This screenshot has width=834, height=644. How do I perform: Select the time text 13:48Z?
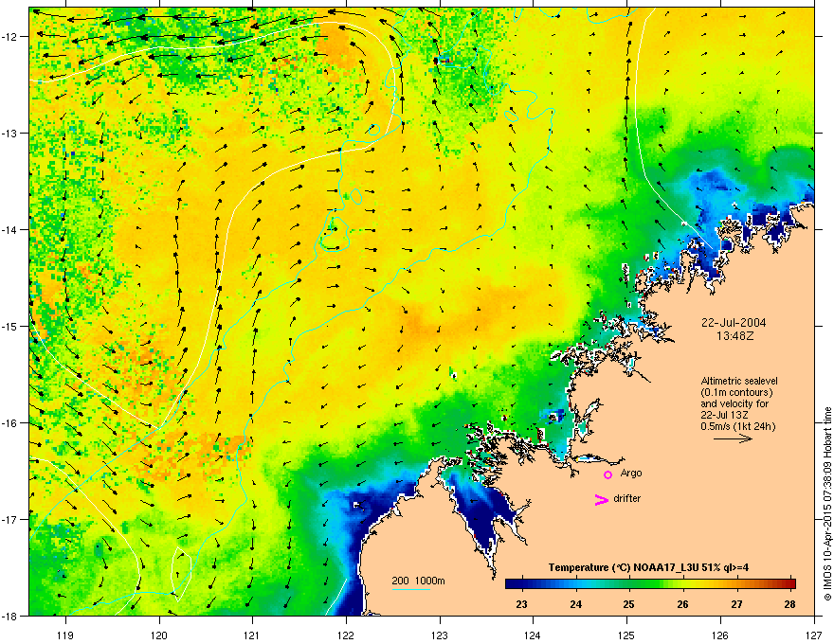[734, 336]
